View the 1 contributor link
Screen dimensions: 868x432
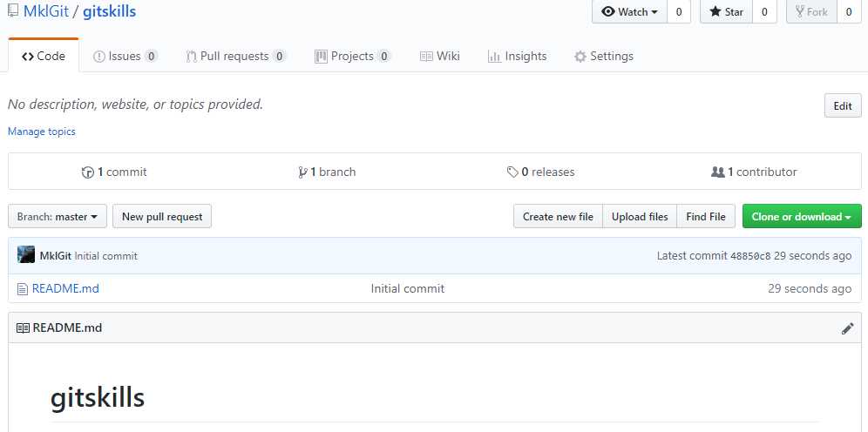[754, 172]
